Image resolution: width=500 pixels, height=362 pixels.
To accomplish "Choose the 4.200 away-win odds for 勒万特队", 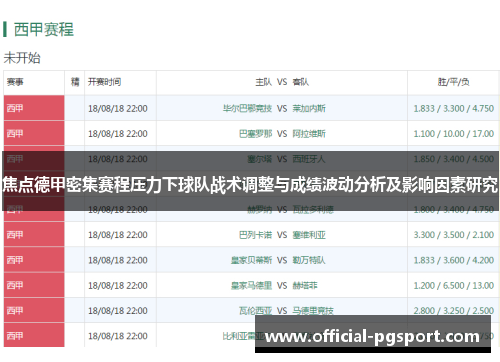I will [483, 260].
